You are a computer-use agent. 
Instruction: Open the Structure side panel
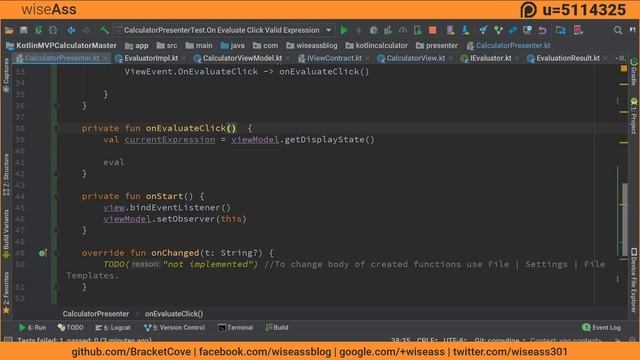pyautogui.click(x=6, y=175)
